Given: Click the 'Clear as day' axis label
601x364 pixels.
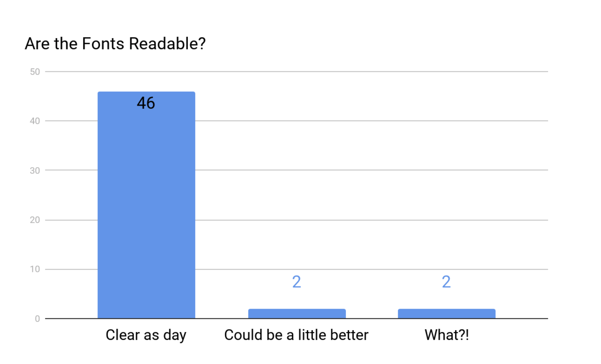Looking at the screenshot, I should coord(146,335).
